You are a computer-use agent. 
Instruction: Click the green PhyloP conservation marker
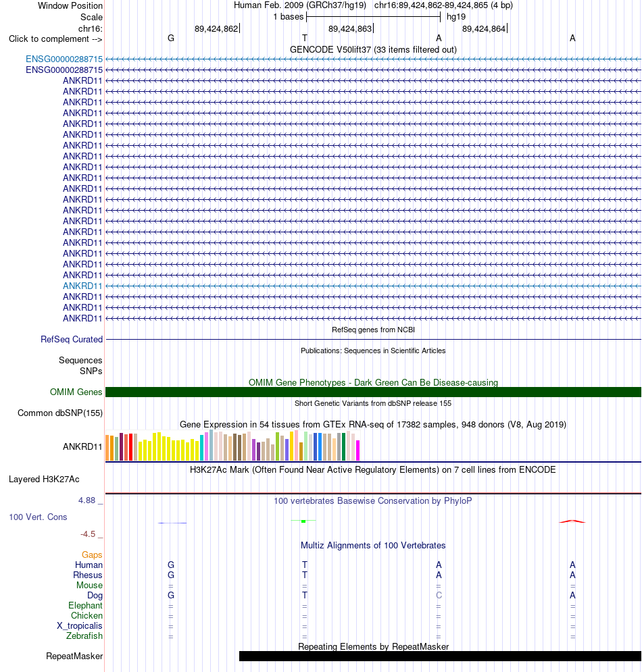click(x=303, y=521)
